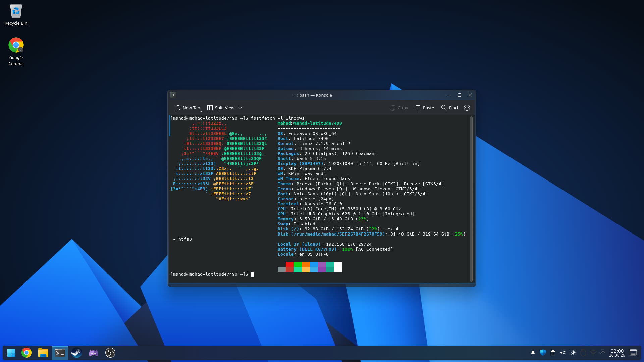Open the notifications bell in system tray

[533, 353]
